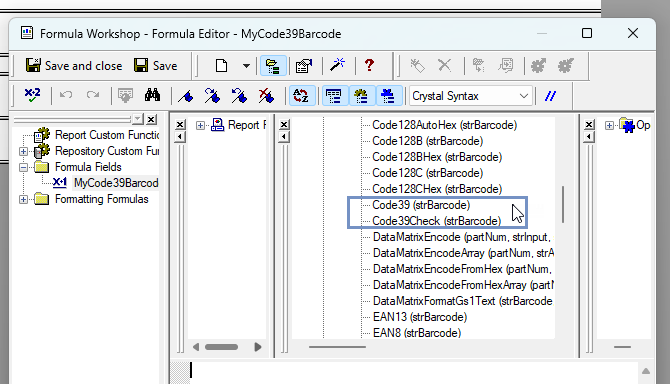Expand the Report Fields tree node

point(200,125)
